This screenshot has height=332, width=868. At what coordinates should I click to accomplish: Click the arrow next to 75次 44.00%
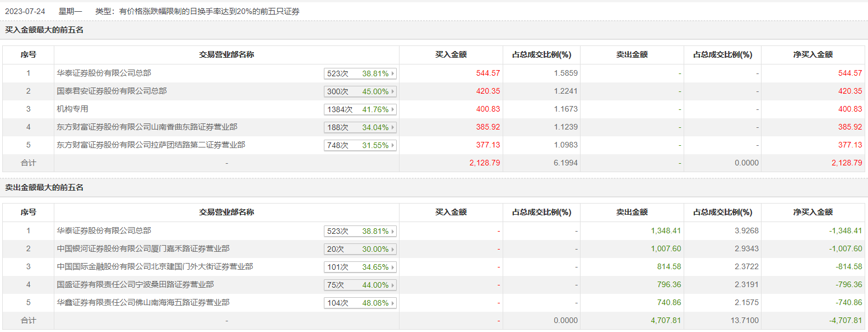click(x=393, y=285)
